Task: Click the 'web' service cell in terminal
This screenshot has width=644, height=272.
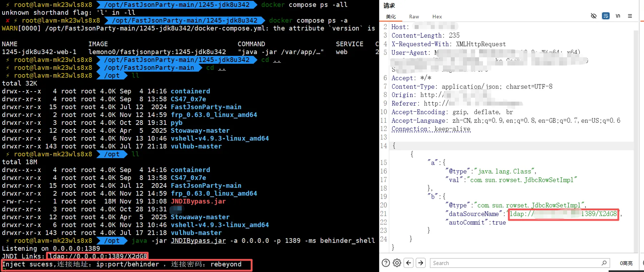Action: tap(342, 52)
